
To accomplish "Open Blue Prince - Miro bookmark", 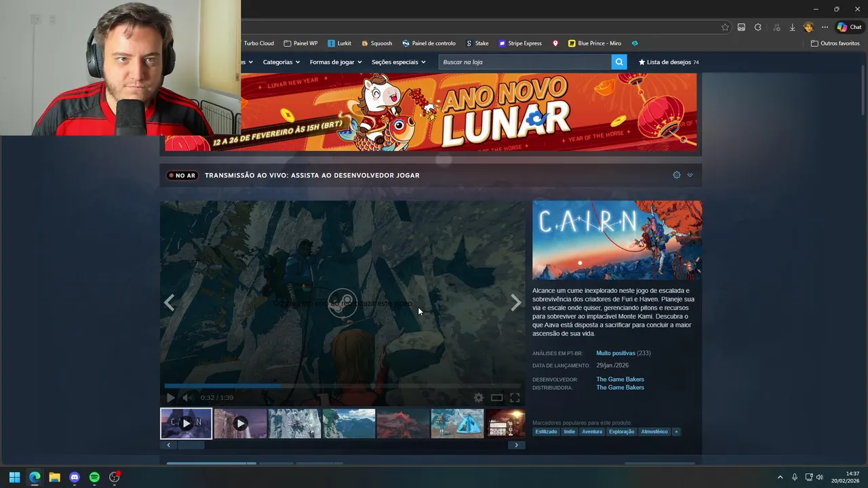I will 595,43.
